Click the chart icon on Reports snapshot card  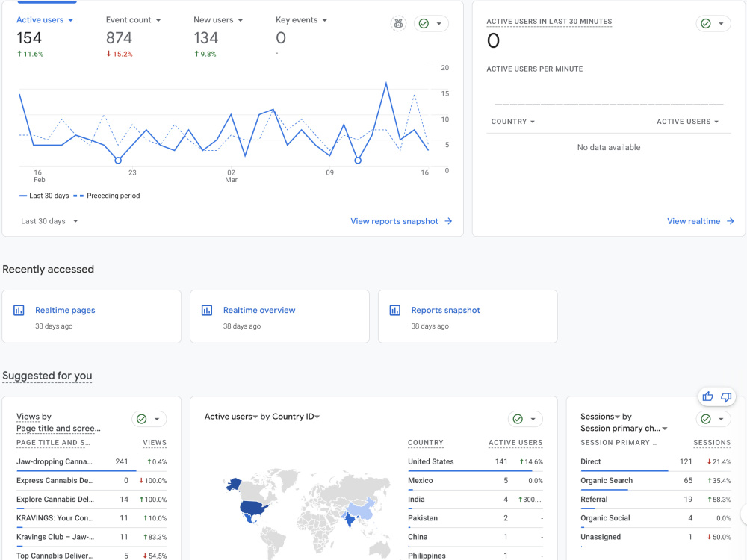[x=395, y=311]
